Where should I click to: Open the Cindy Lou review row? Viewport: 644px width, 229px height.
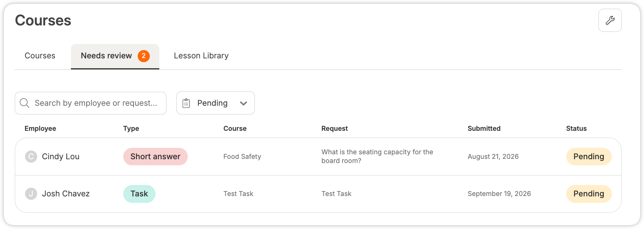(x=318, y=157)
